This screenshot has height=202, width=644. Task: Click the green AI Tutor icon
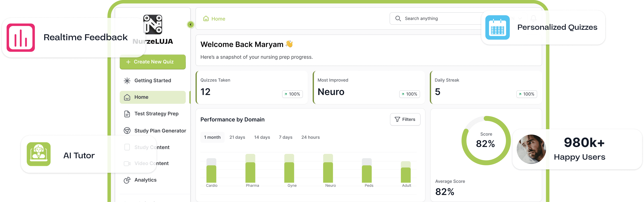pos(39,154)
